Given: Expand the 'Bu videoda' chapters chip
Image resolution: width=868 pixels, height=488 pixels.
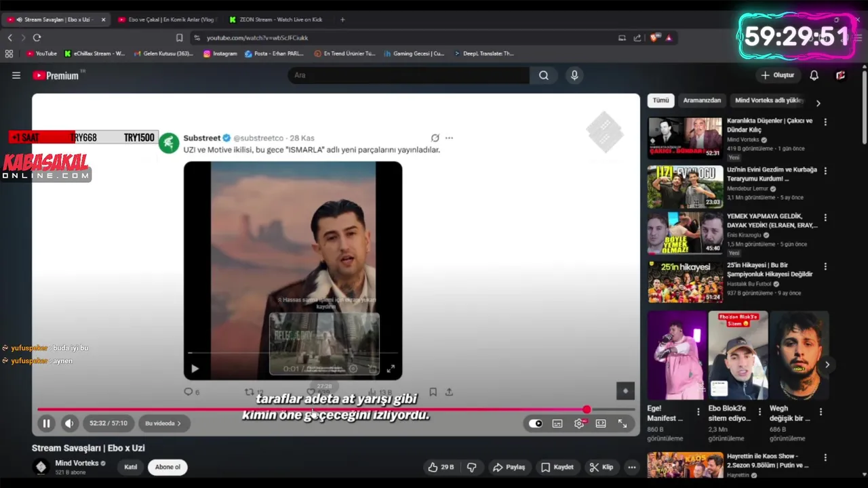Looking at the screenshot, I should [163, 424].
